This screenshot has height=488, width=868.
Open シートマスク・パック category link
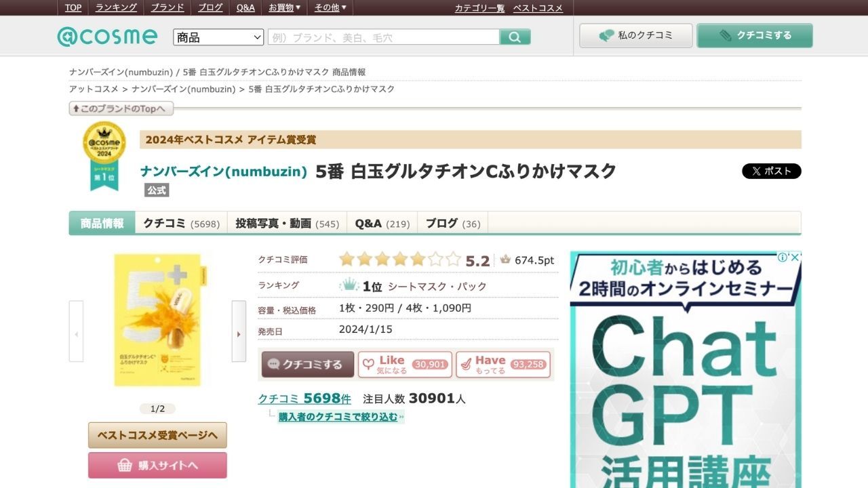(437, 286)
